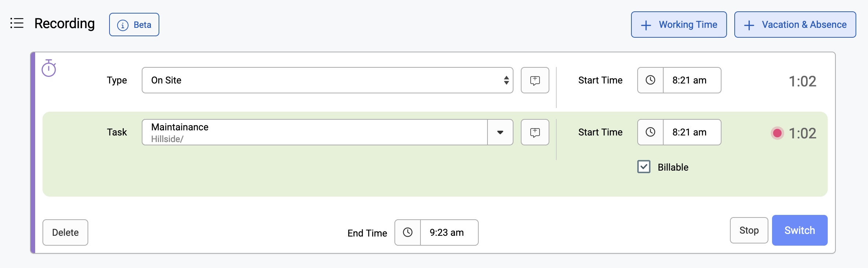Open the Type dropdown showing On Site
Image resolution: width=868 pixels, height=268 pixels.
[327, 80]
